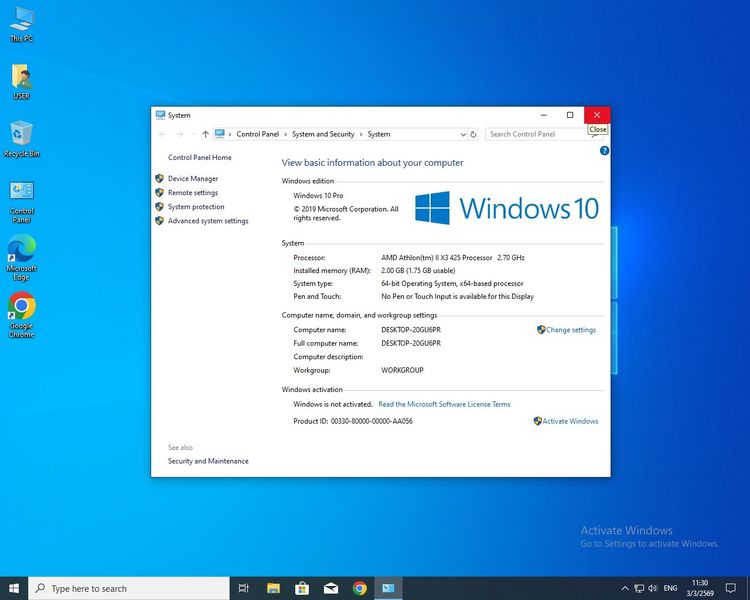750x600 pixels.
Task: Open network status tray icon
Action: point(639,588)
